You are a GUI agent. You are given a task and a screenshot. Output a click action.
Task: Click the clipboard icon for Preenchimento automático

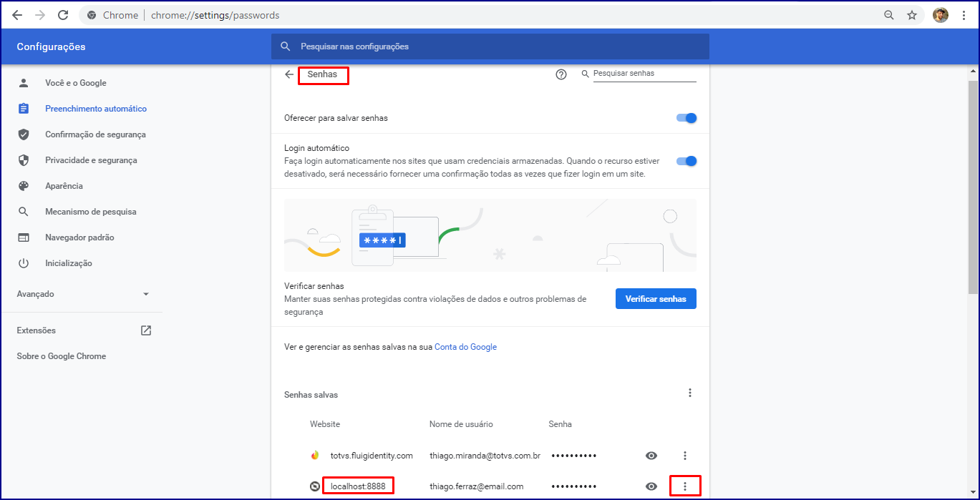24,109
